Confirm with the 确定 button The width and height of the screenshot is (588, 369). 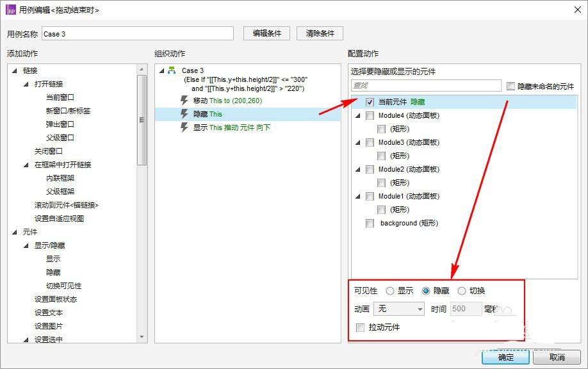point(505,357)
